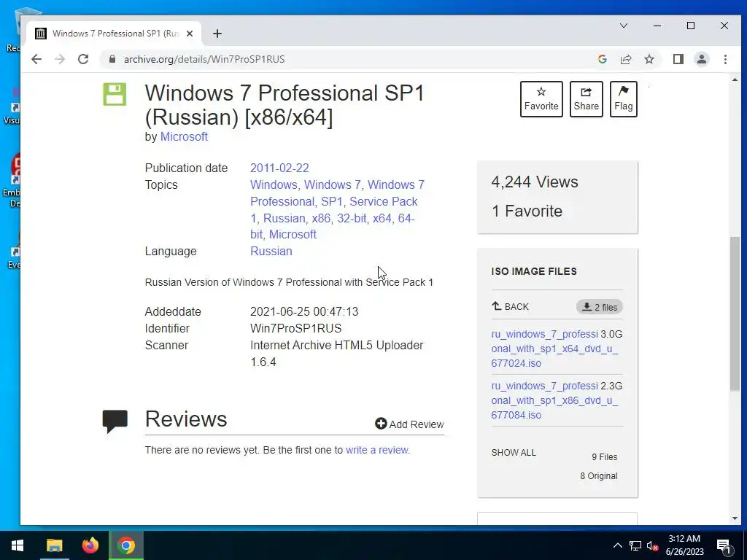Click the Google icon in address bar

pos(602,59)
